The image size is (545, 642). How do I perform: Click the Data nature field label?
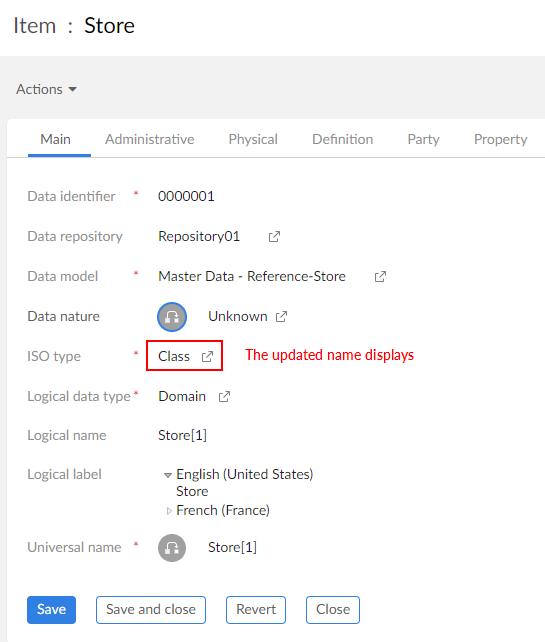[63, 316]
